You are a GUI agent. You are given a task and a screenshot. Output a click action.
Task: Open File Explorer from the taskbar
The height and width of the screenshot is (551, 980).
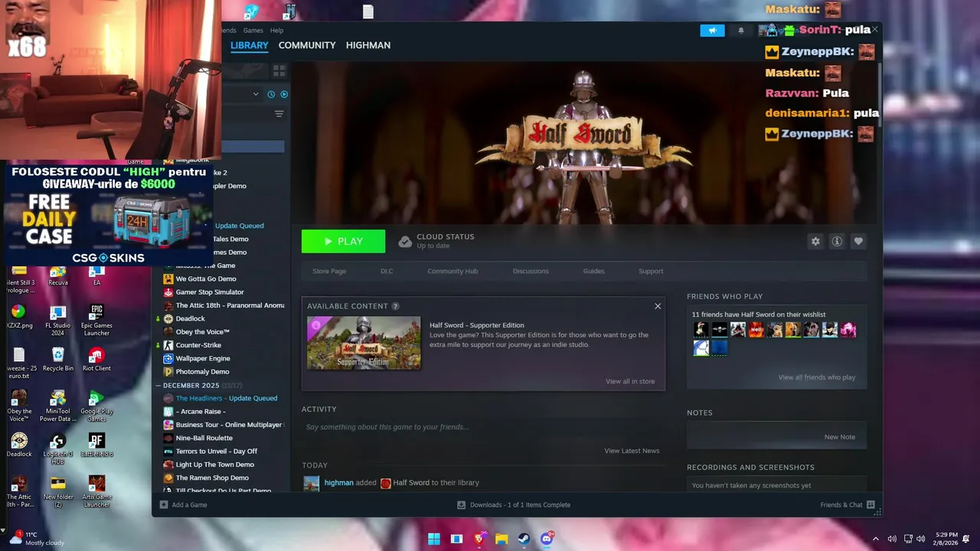click(x=501, y=539)
